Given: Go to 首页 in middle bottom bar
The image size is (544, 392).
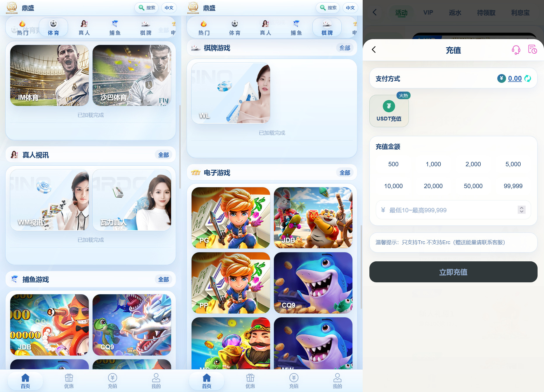Looking at the screenshot, I should click(207, 381).
